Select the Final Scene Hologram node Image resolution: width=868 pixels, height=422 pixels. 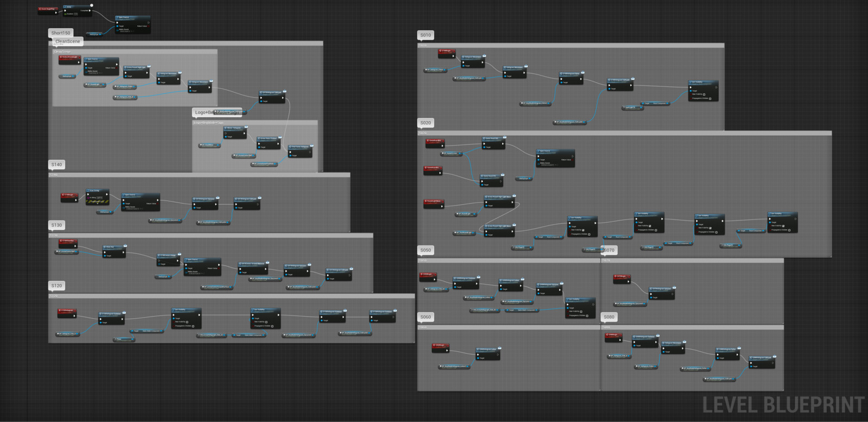point(300,151)
